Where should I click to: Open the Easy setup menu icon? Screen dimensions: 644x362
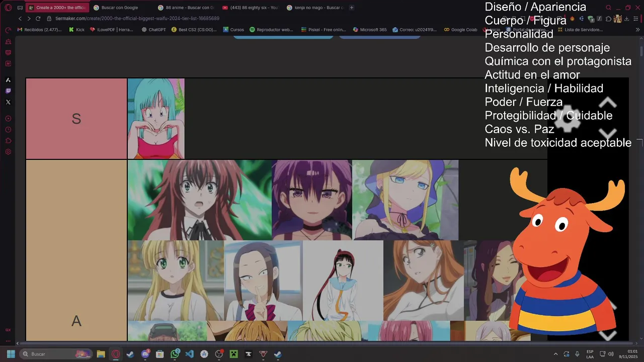tap(636, 19)
